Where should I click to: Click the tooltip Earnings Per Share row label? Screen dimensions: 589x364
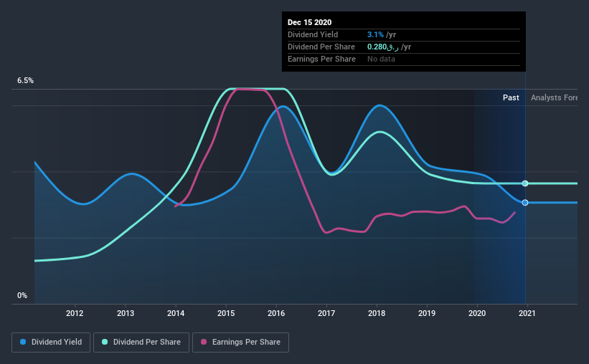pos(321,59)
